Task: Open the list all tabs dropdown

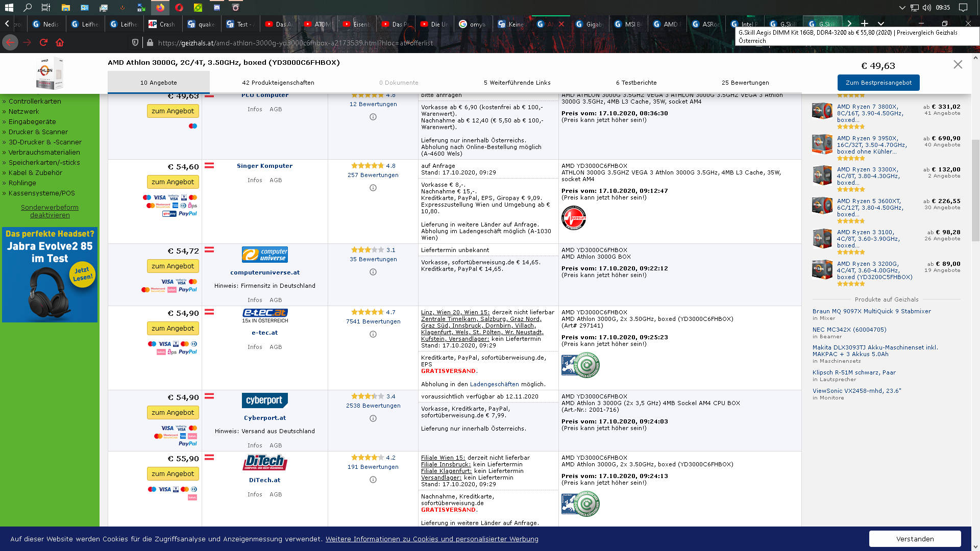Action: tap(881, 23)
